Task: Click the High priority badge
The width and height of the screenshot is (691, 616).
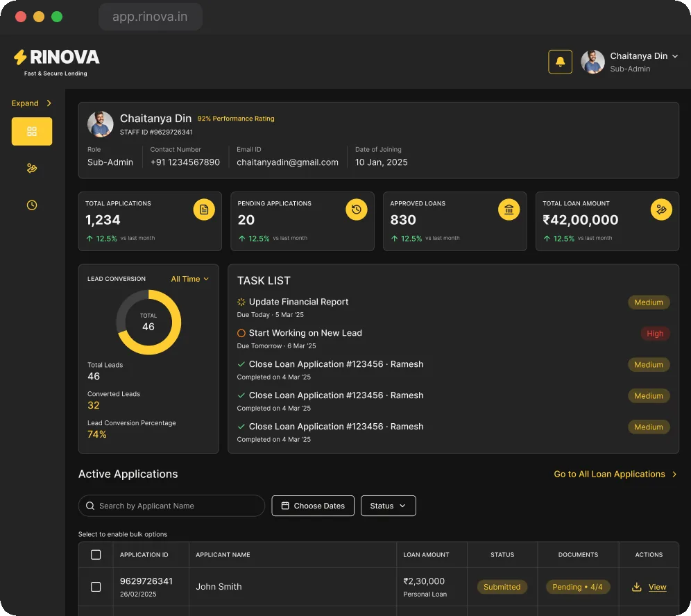Action: pyautogui.click(x=655, y=334)
